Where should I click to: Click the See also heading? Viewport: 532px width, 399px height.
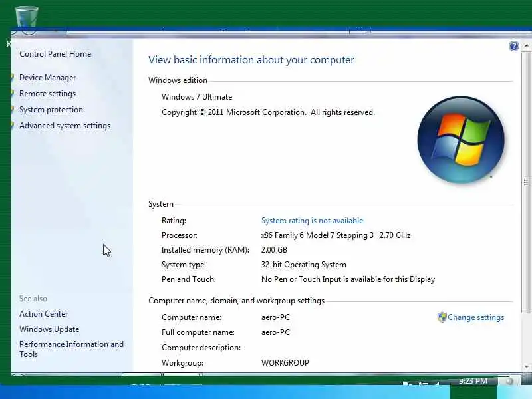pos(33,299)
